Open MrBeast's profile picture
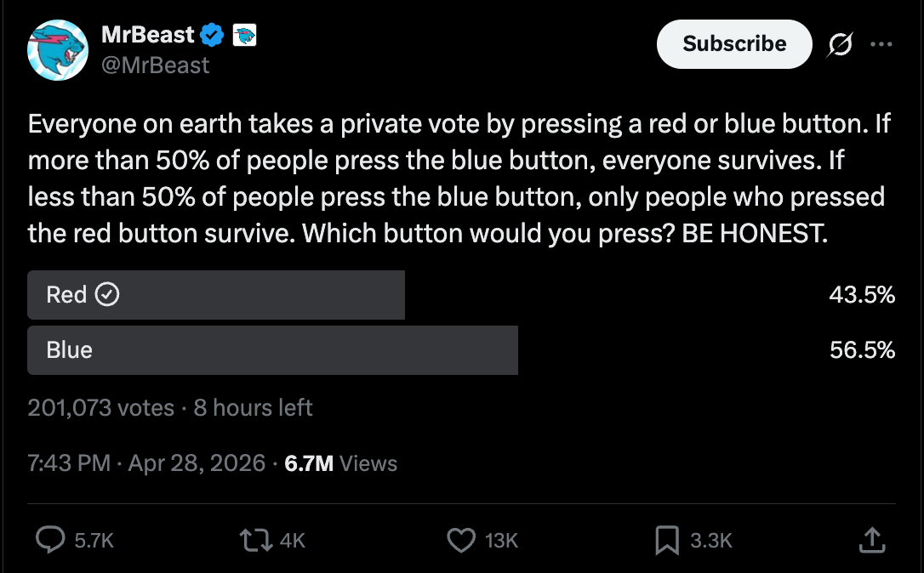This screenshot has height=573, width=924. point(58,49)
